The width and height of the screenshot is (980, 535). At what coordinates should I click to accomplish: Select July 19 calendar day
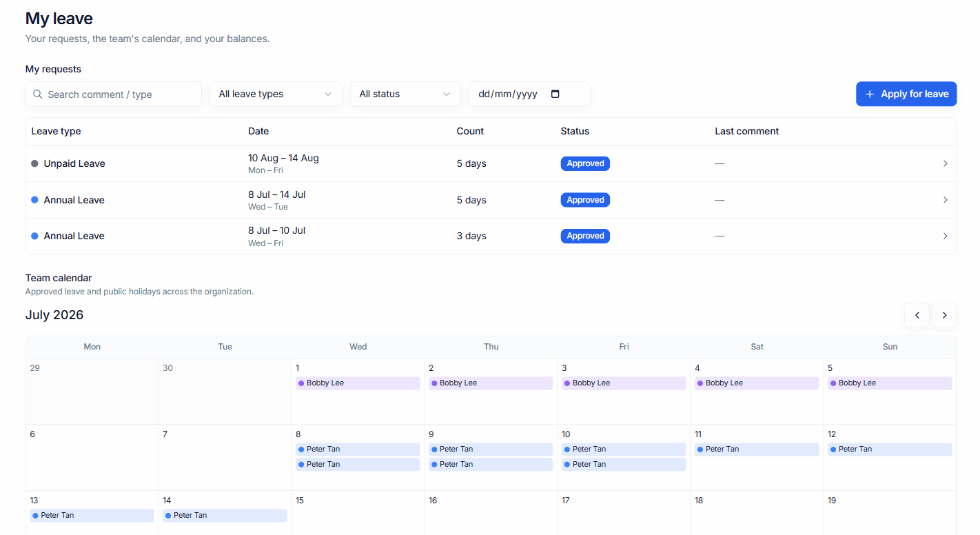(x=890, y=513)
